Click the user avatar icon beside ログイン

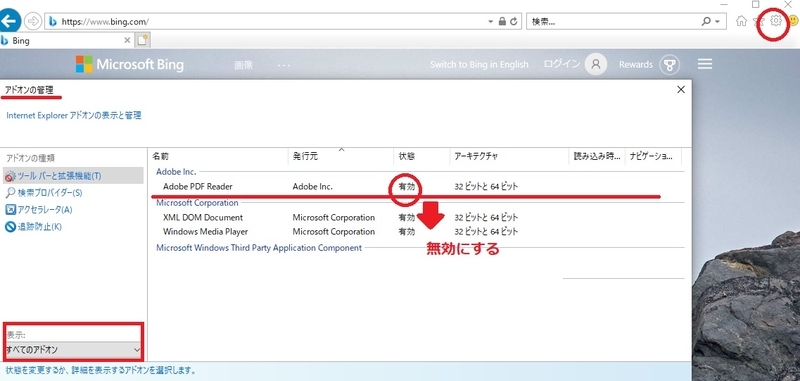point(596,64)
